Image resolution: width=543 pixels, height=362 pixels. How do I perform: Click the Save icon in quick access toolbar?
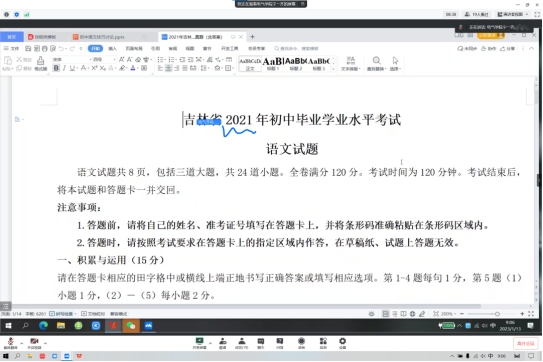point(28,48)
